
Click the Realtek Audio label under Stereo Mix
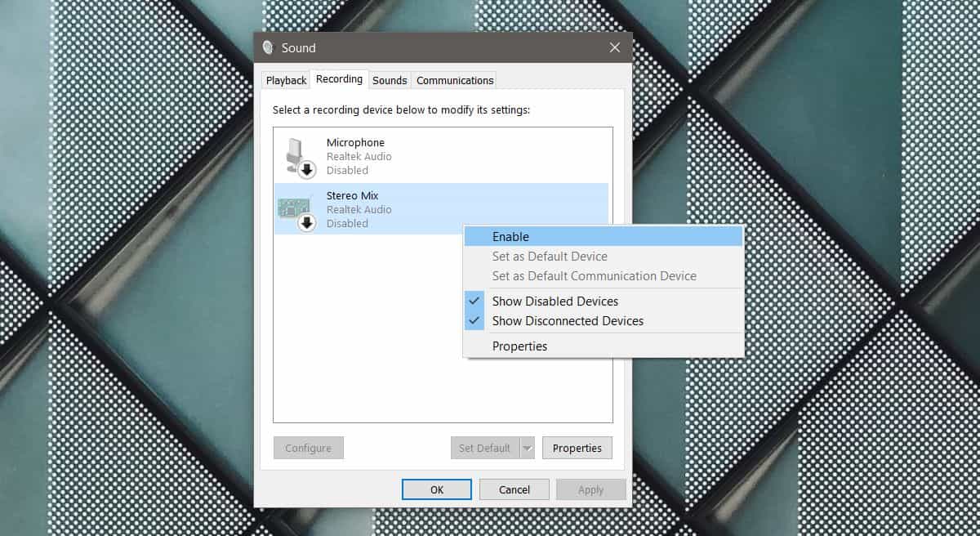click(359, 209)
